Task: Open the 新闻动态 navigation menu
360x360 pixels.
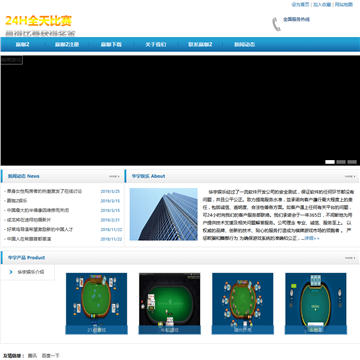Action: [244, 44]
